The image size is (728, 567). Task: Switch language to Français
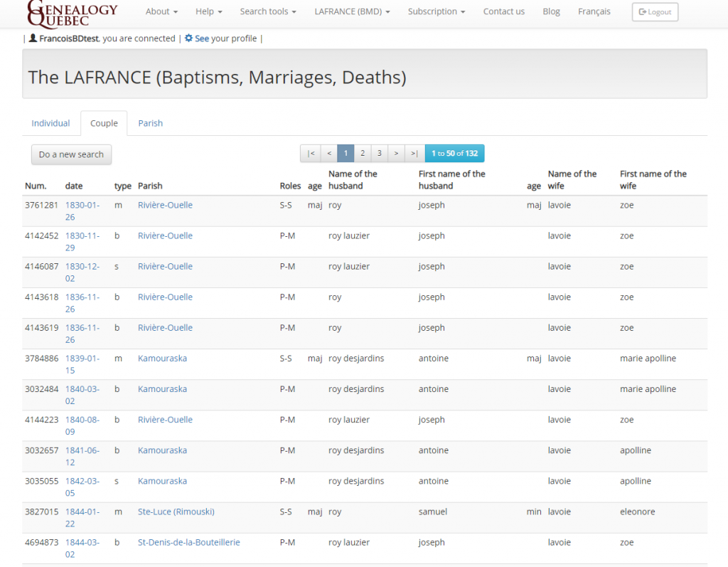tap(594, 11)
